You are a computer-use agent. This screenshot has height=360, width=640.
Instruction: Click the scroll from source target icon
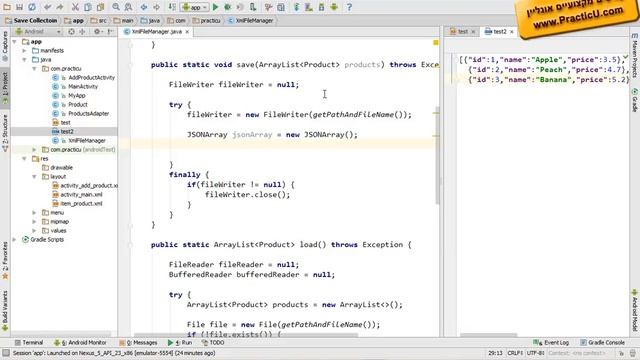[x=71, y=31]
